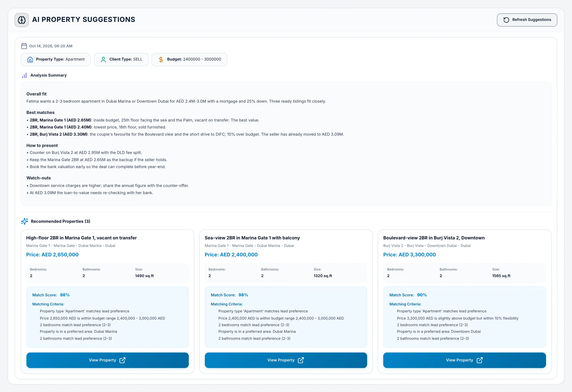Click the brain AI icon in header

[22, 20]
